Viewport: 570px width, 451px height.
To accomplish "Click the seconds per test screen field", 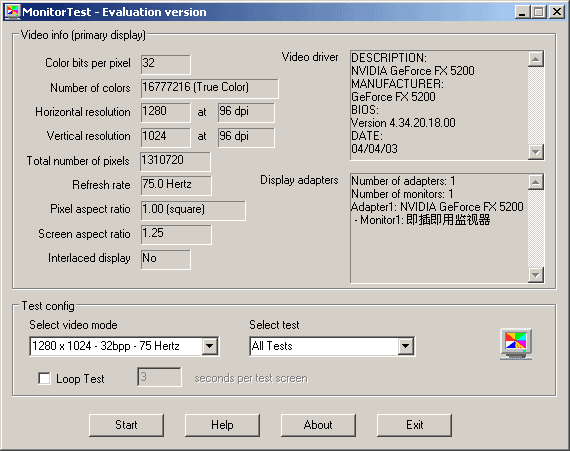I will (x=159, y=377).
